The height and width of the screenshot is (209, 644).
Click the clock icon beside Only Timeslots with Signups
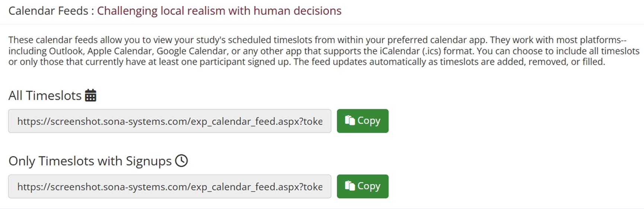[x=182, y=161]
